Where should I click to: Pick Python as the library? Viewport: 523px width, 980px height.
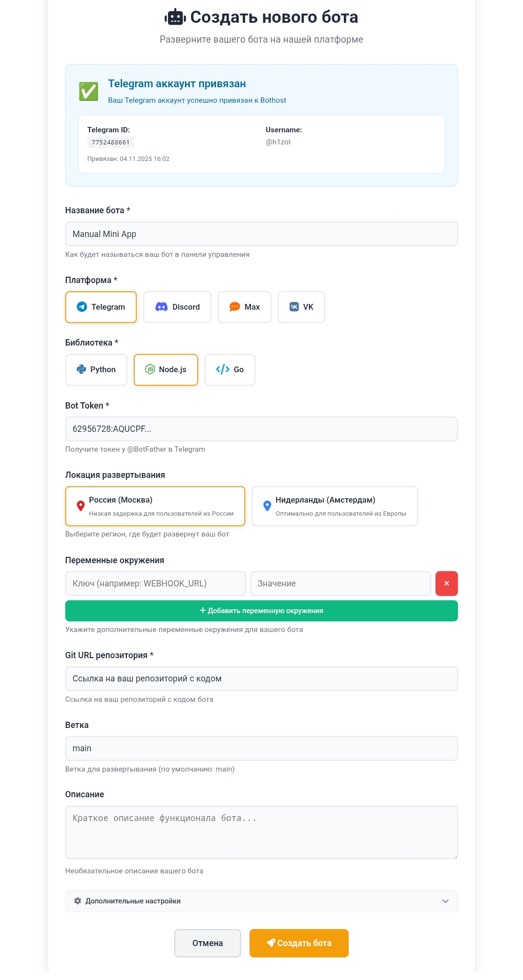click(x=96, y=369)
